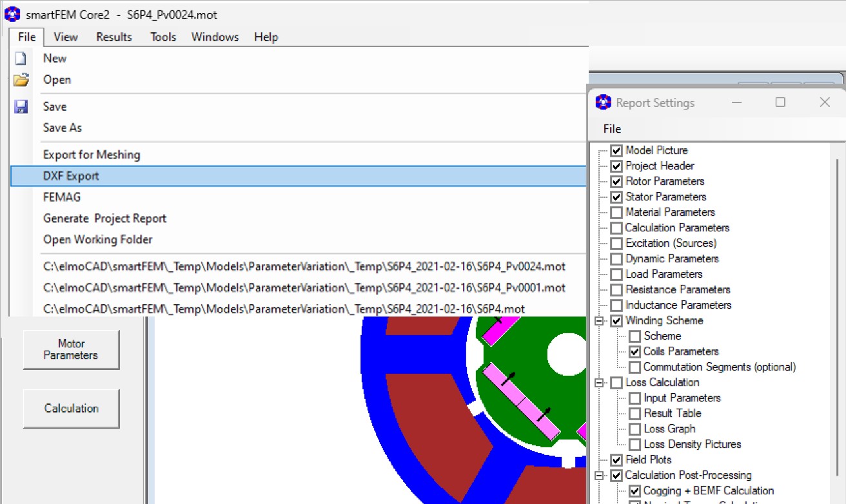This screenshot has width=846, height=504.
Task: Open the Tools menu
Action: (163, 37)
